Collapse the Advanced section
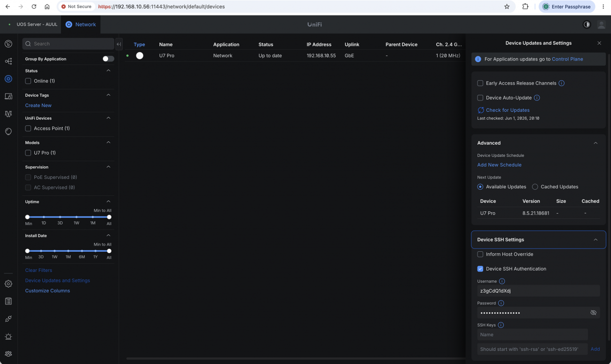The image size is (611, 364). (595, 143)
